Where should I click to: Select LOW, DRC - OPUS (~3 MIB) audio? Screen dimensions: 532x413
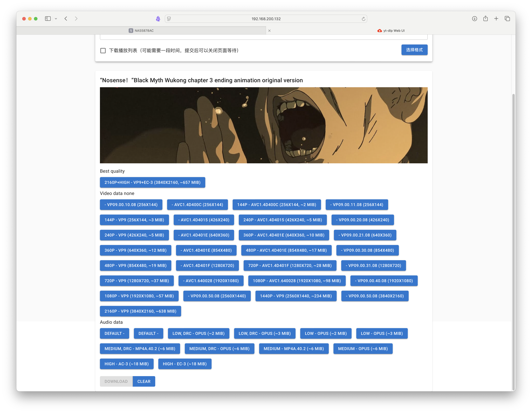(x=265, y=334)
